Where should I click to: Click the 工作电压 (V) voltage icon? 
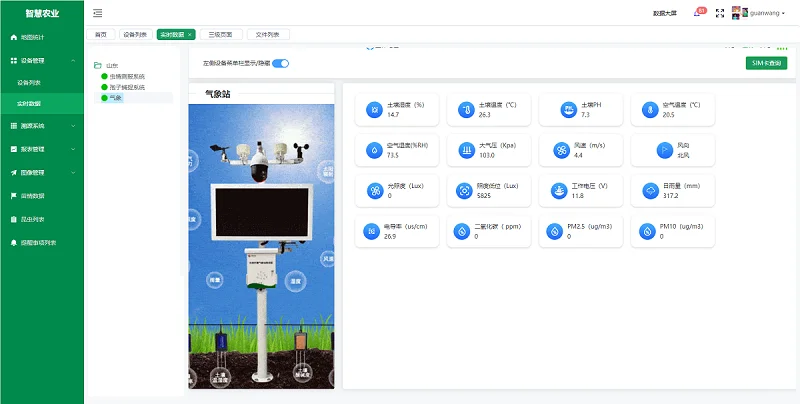[559, 191]
